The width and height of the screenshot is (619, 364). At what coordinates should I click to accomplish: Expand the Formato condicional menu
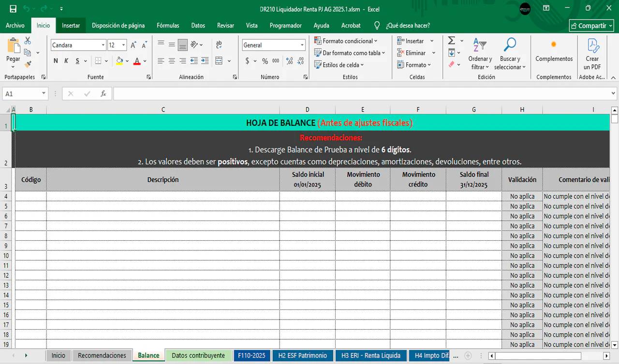pos(345,41)
